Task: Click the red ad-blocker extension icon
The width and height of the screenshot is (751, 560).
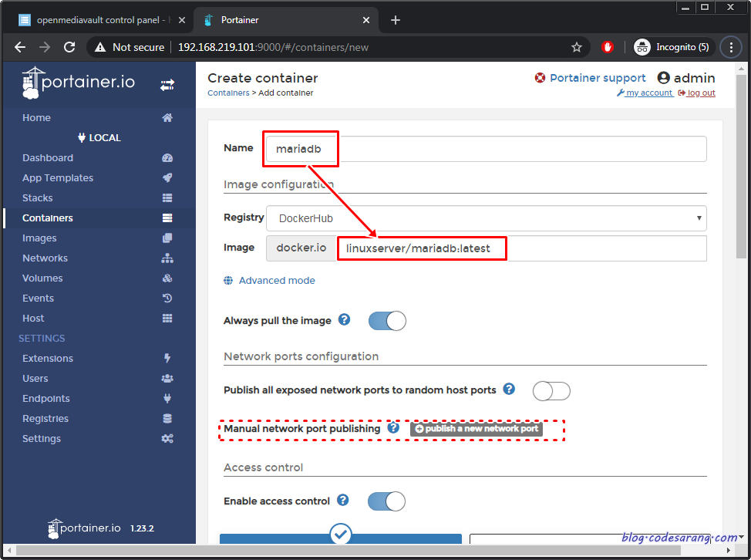Action: coord(608,47)
